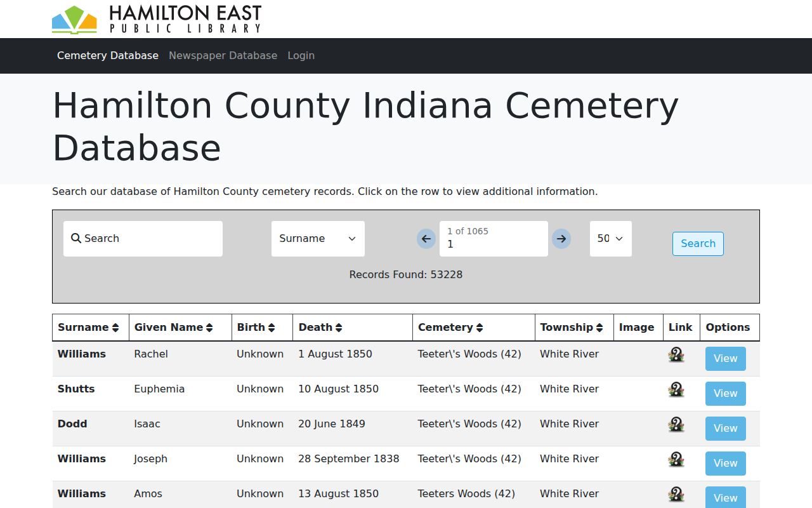
Task: Click the death date 20 June 1849
Action: 332,424
